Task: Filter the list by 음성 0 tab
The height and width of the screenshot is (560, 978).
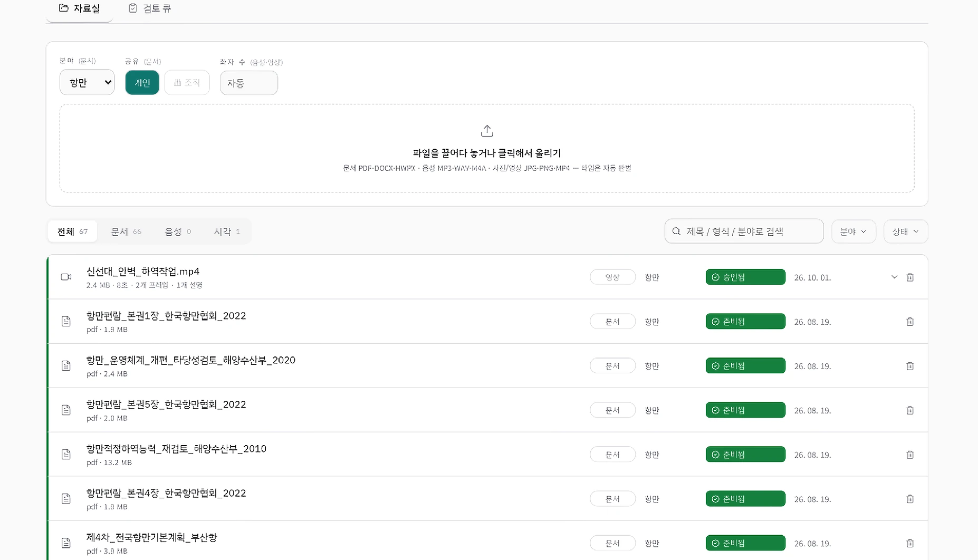Action: tap(178, 231)
